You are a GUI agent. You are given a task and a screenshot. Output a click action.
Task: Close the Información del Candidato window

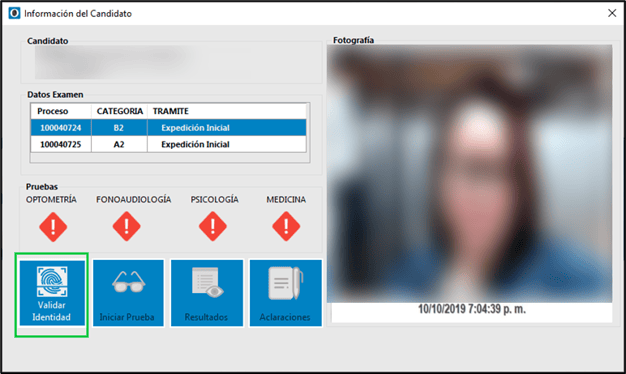tap(612, 13)
